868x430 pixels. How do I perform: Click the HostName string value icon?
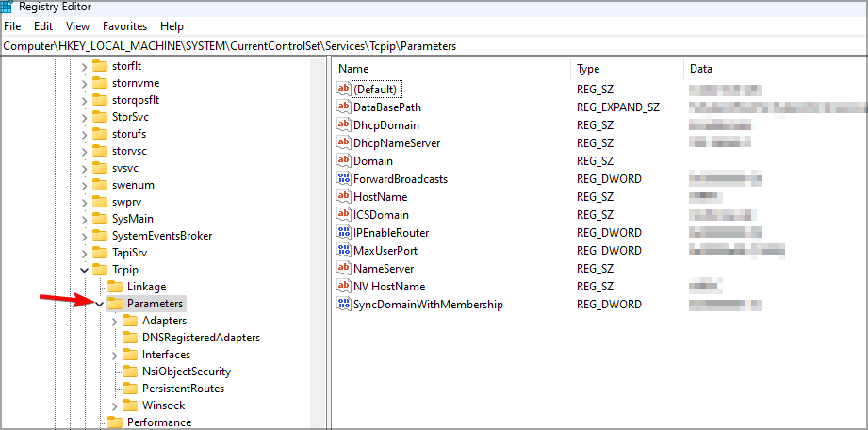[x=344, y=197]
